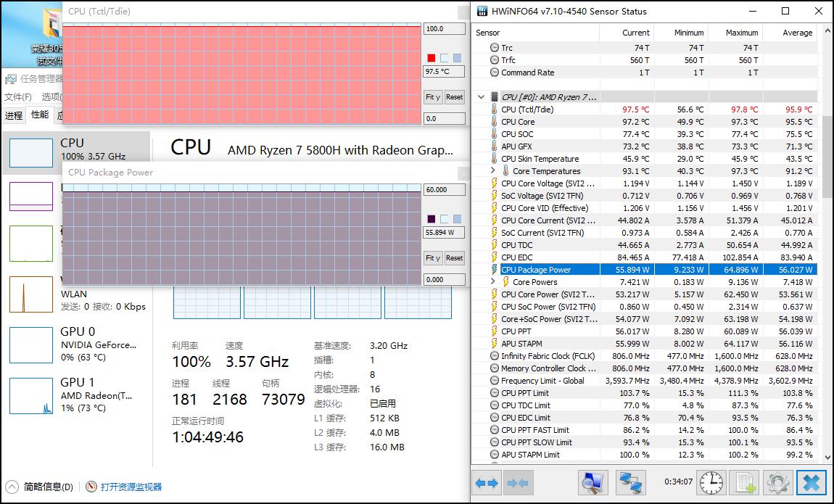Reset sensor timer using the clock icon
This screenshot has width=834, height=504.
(x=711, y=483)
